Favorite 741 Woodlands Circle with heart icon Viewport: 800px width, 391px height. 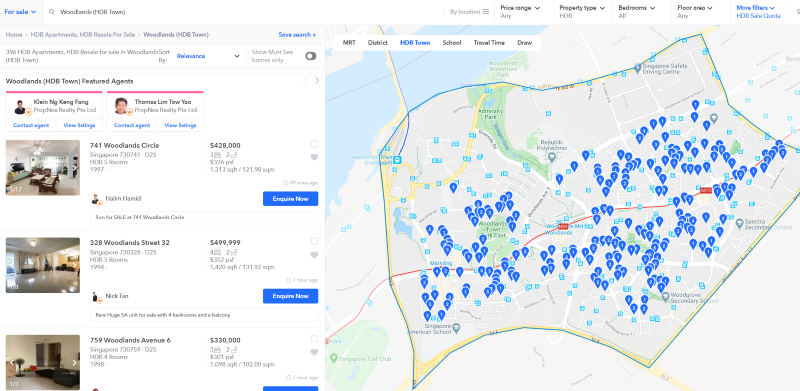(x=314, y=157)
